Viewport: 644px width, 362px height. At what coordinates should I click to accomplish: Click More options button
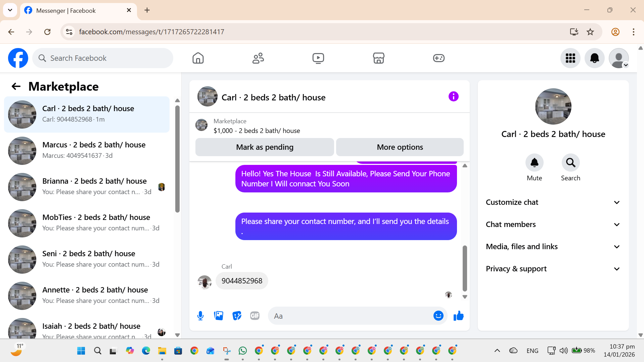[x=400, y=147]
